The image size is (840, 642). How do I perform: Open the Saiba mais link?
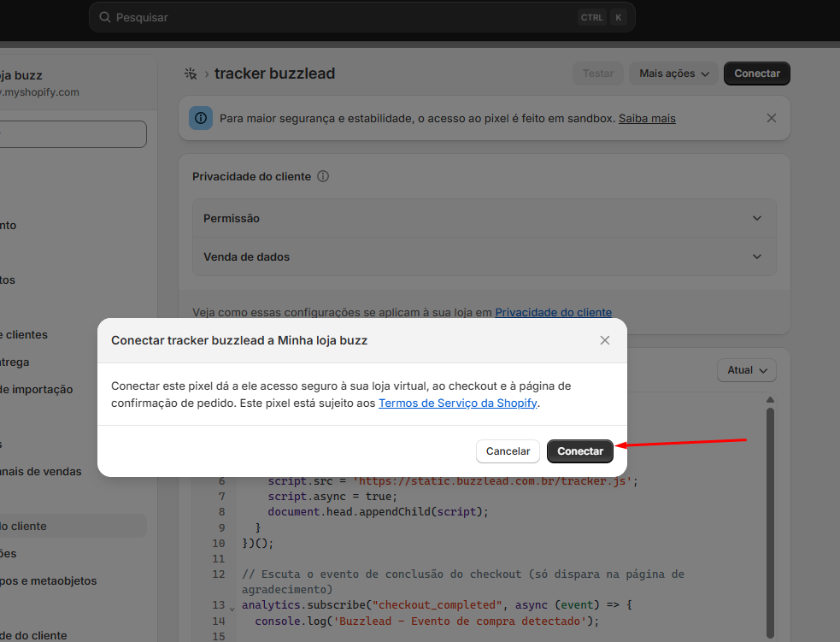(647, 119)
